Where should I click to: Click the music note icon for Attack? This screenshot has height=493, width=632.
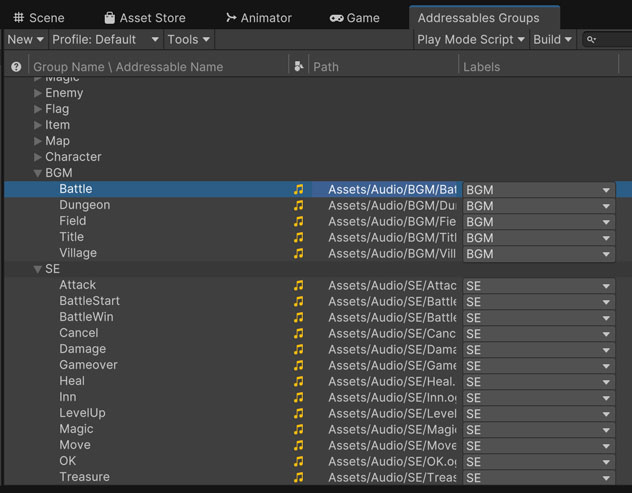coord(299,285)
